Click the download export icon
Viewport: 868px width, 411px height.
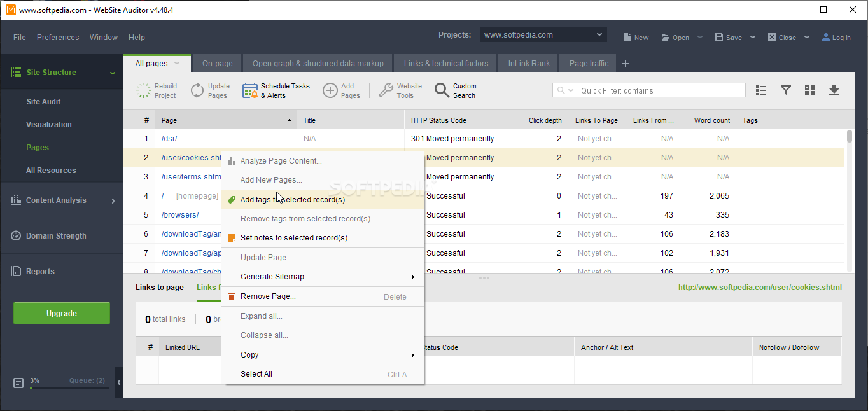[834, 90]
